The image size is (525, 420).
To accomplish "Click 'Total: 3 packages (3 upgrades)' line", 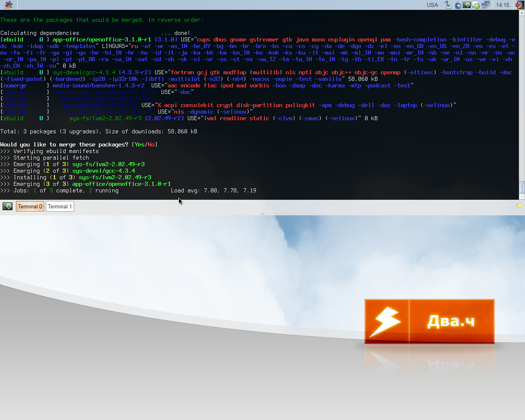I will click(x=98, y=131).
